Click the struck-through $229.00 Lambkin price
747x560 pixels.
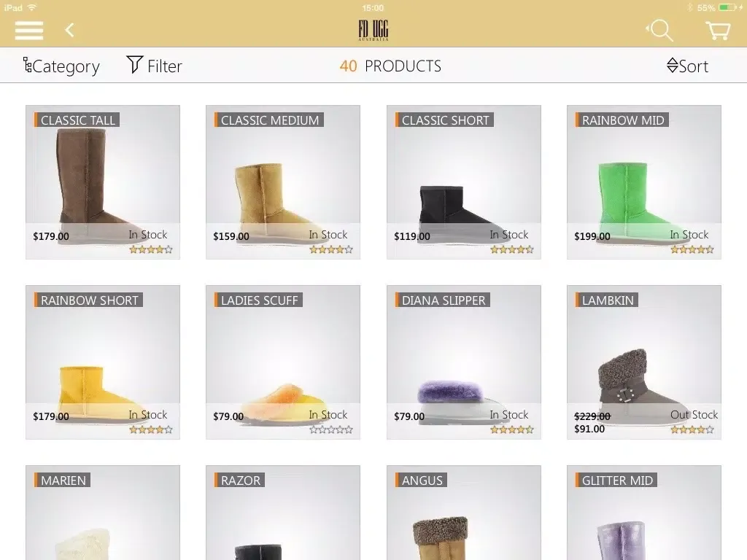pyautogui.click(x=592, y=416)
